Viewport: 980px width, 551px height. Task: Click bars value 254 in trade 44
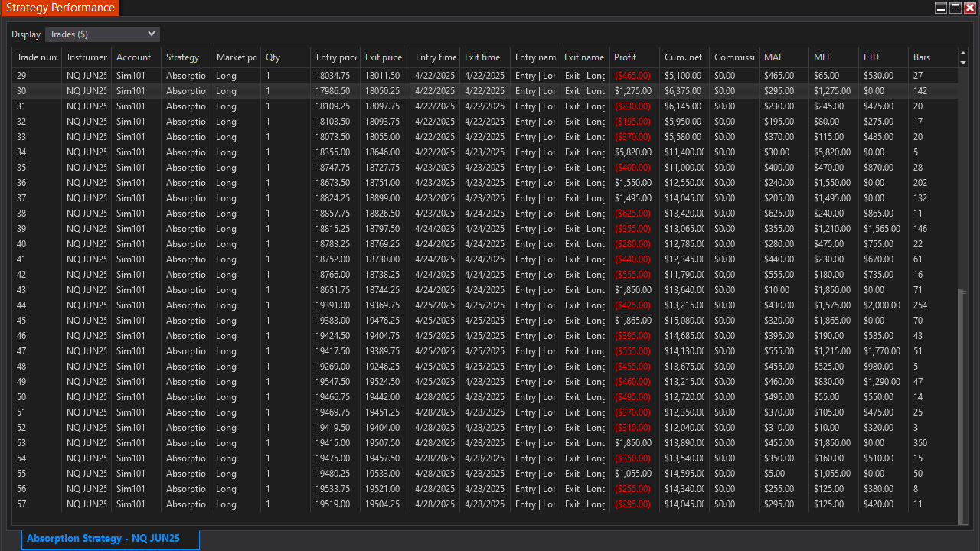pyautogui.click(x=932, y=305)
